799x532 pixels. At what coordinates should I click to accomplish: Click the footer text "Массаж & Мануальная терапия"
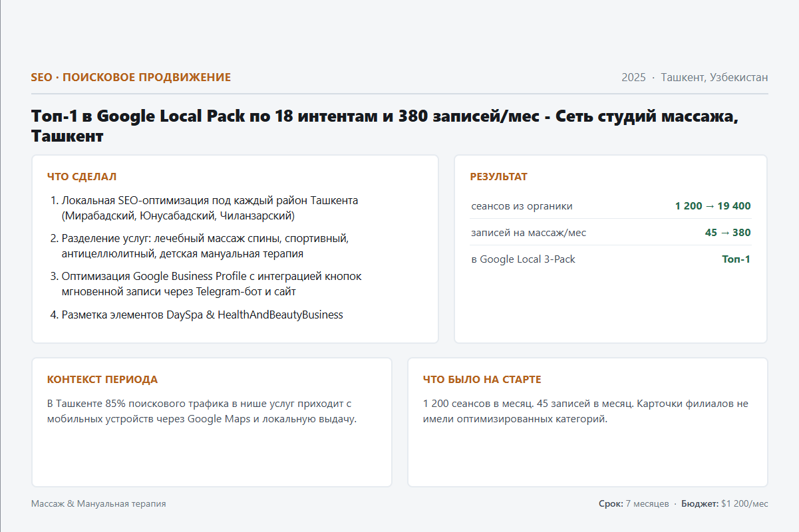coord(98,504)
